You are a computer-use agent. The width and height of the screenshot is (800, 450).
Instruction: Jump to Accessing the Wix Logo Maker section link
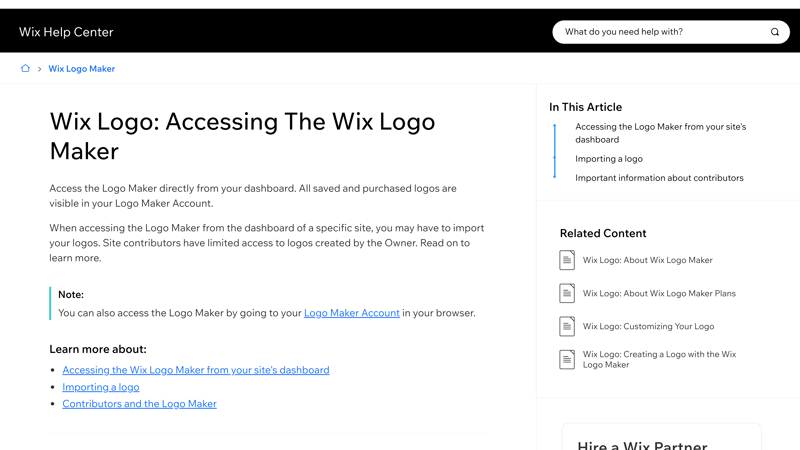coord(196,370)
